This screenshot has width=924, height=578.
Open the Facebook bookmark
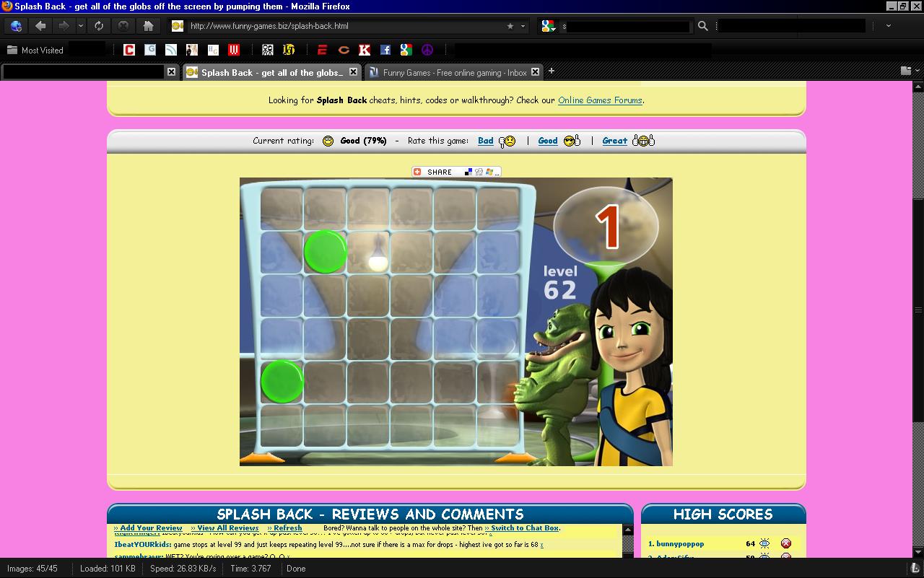click(385, 50)
